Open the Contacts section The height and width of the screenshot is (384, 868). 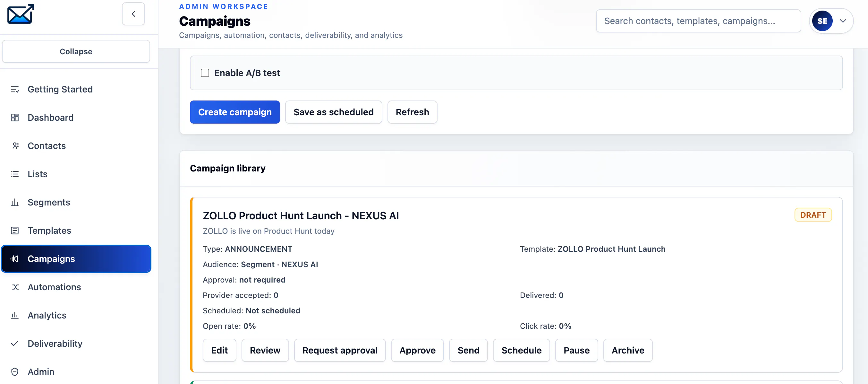(76, 146)
